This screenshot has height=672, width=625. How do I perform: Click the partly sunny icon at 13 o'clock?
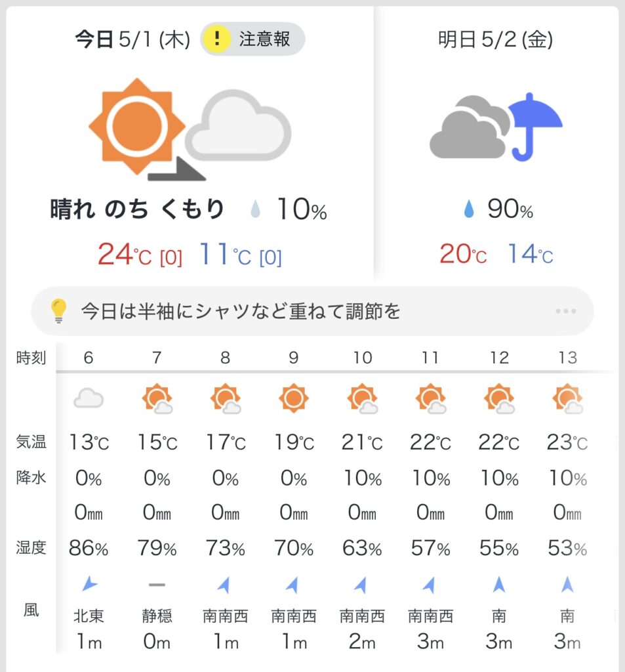(x=567, y=398)
